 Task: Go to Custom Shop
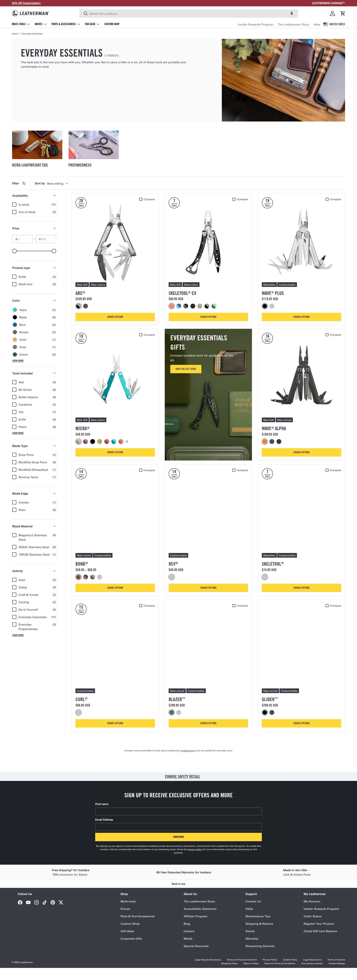[x=112, y=24]
